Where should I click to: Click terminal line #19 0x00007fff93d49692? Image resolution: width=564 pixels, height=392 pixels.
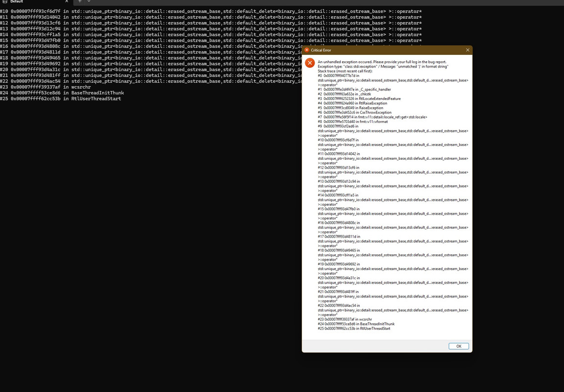click(151, 64)
